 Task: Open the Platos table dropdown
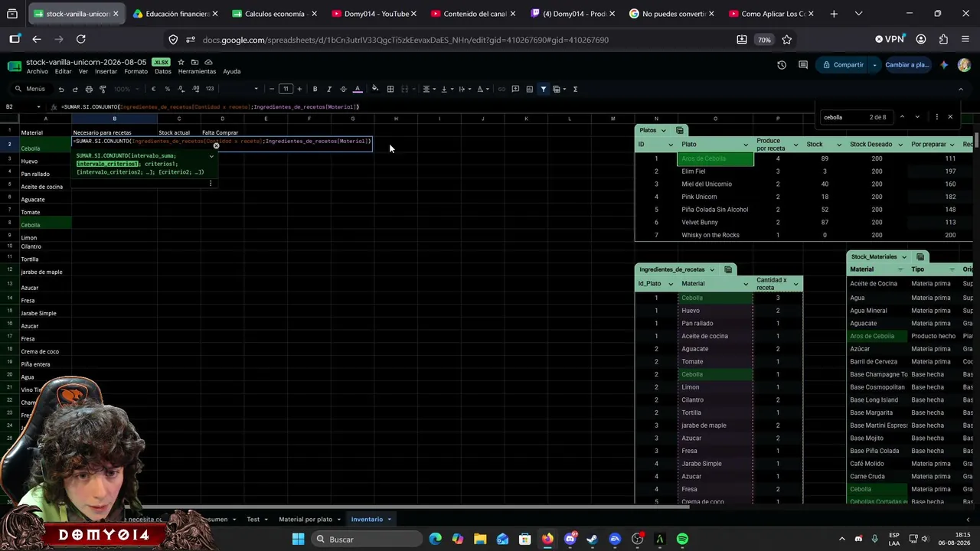point(664,130)
